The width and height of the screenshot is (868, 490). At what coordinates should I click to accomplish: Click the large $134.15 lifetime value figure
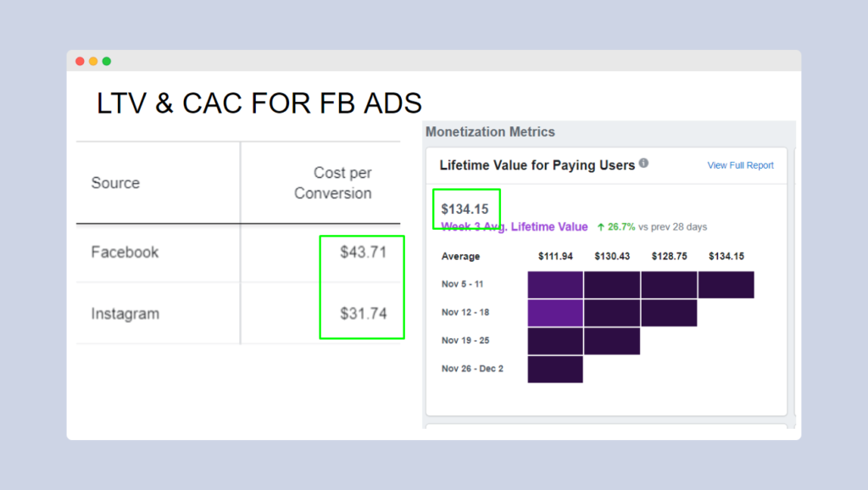pyautogui.click(x=465, y=209)
